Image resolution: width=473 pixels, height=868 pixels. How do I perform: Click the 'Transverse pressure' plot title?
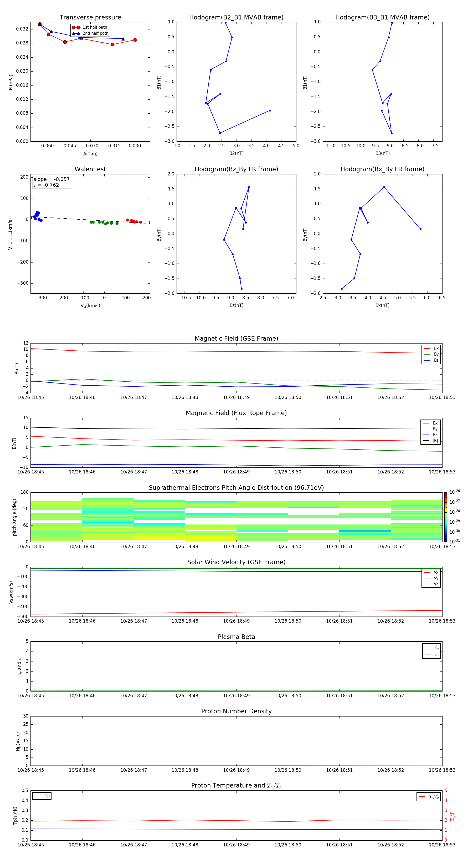point(90,18)
